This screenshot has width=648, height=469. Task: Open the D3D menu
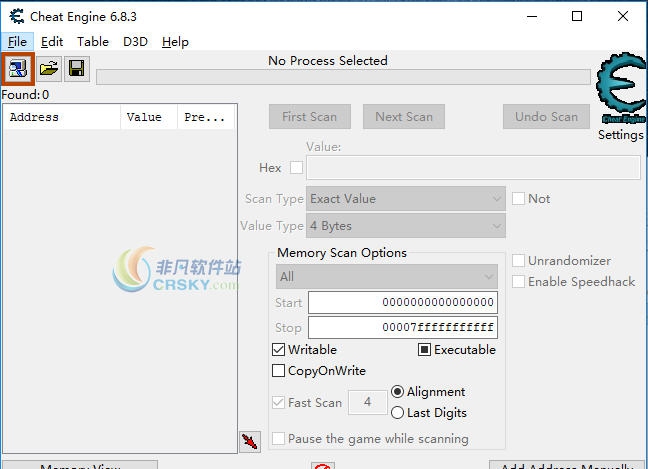tap(135, 42)
